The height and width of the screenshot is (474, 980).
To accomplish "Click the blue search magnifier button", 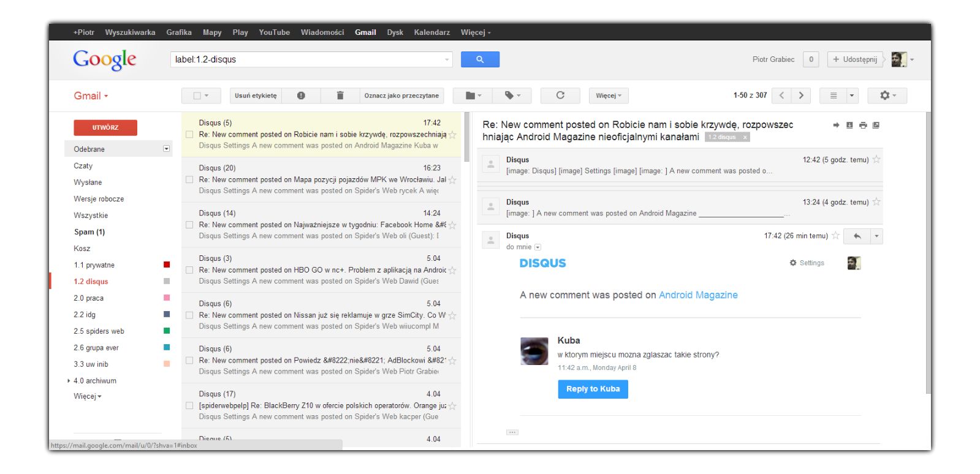I will coord(480,59).
